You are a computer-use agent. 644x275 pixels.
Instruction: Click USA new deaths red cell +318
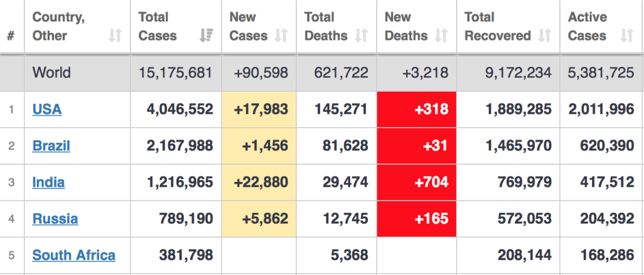coord(416,109)
